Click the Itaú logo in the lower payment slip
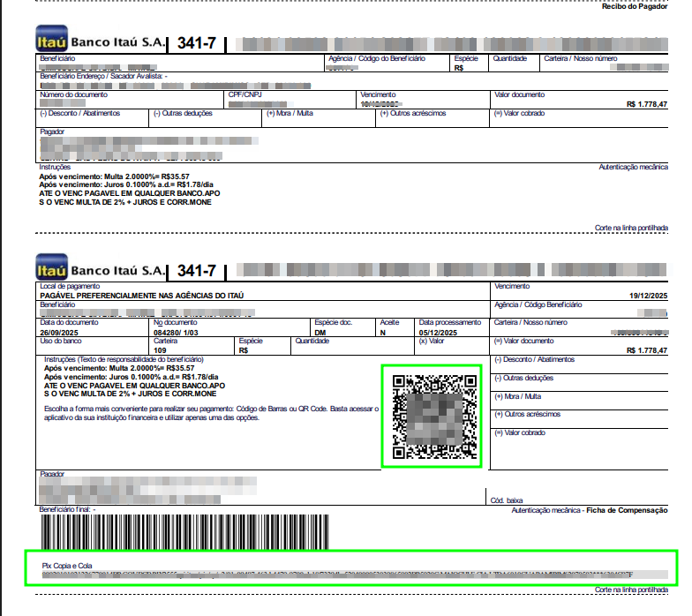This screenshot has width=692, height=616. [50, 268]
